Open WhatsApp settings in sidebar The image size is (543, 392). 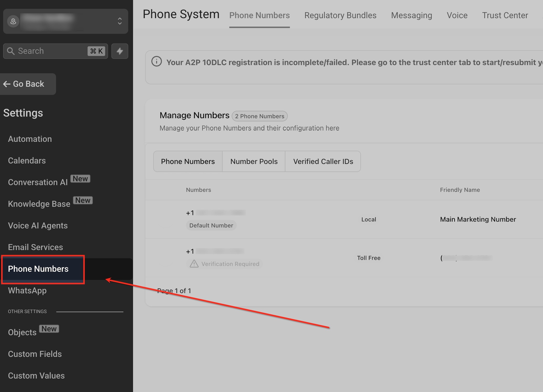pos(27,291)
